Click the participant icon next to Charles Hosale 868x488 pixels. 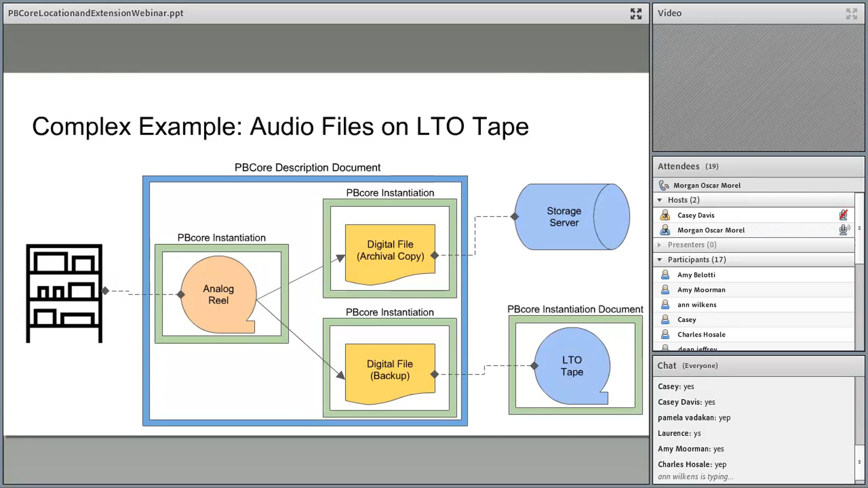point(665,334)
